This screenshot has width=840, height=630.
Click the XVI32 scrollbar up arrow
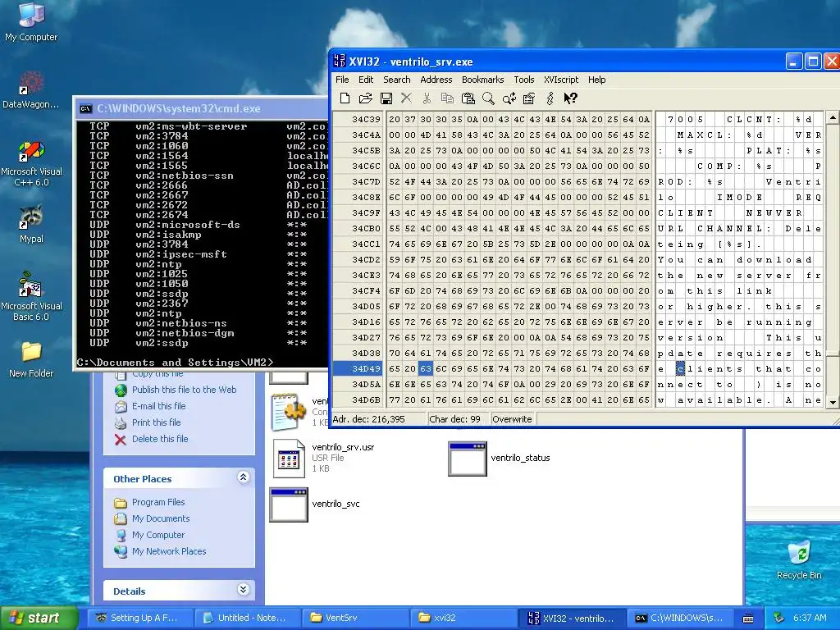coord(833,117)
